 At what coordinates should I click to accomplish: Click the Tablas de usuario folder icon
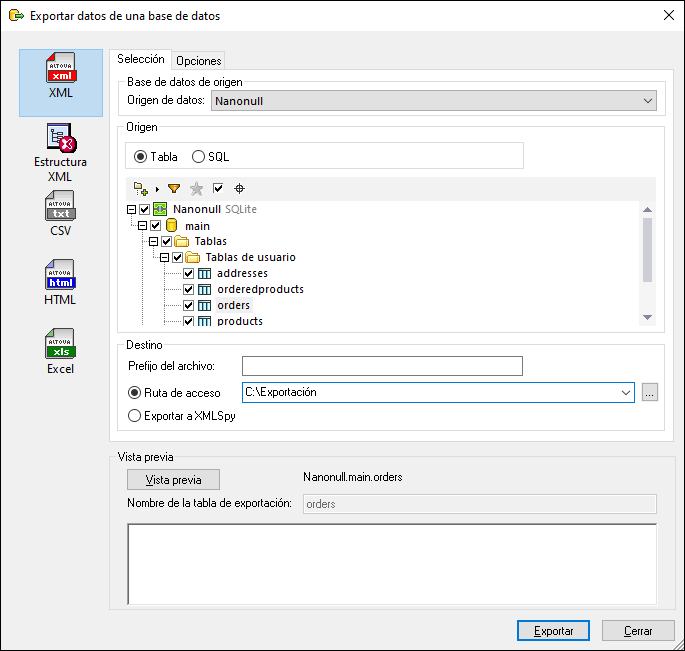(193, 257)
